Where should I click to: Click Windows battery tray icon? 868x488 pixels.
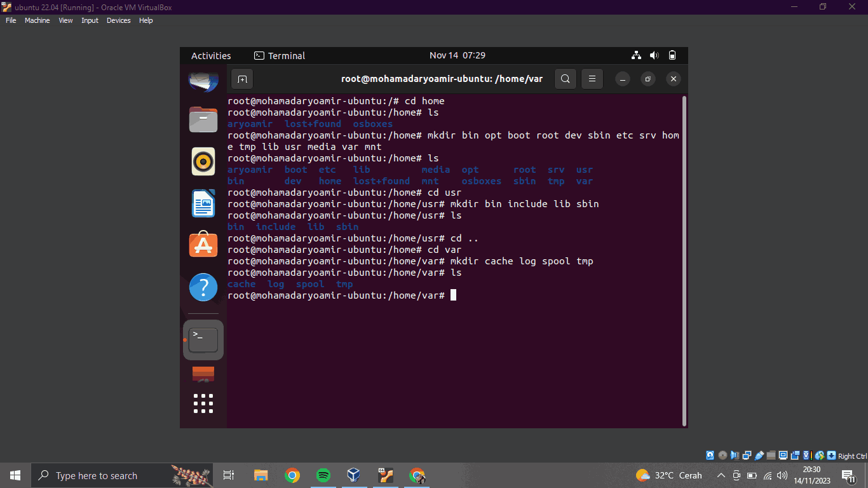point(752,475)
